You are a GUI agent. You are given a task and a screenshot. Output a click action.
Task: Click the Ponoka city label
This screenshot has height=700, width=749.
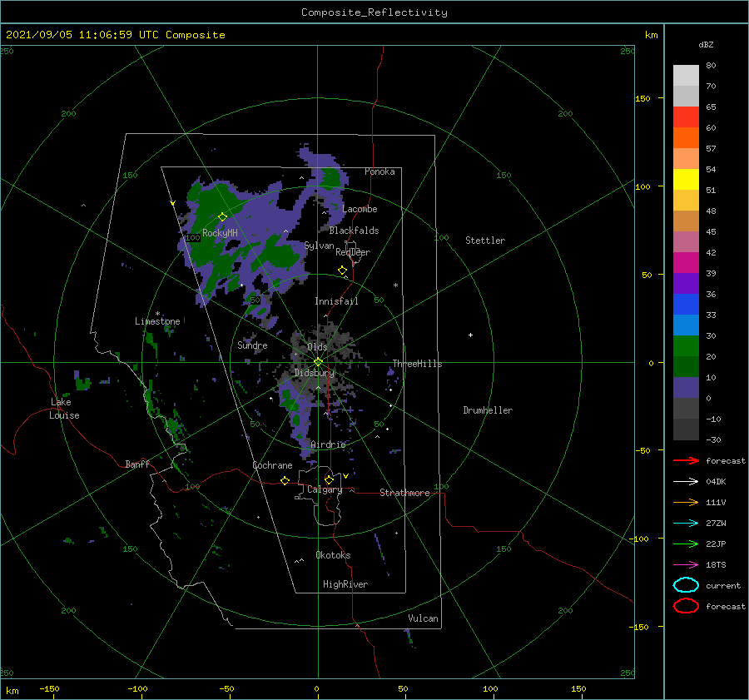tap(379, 171)
